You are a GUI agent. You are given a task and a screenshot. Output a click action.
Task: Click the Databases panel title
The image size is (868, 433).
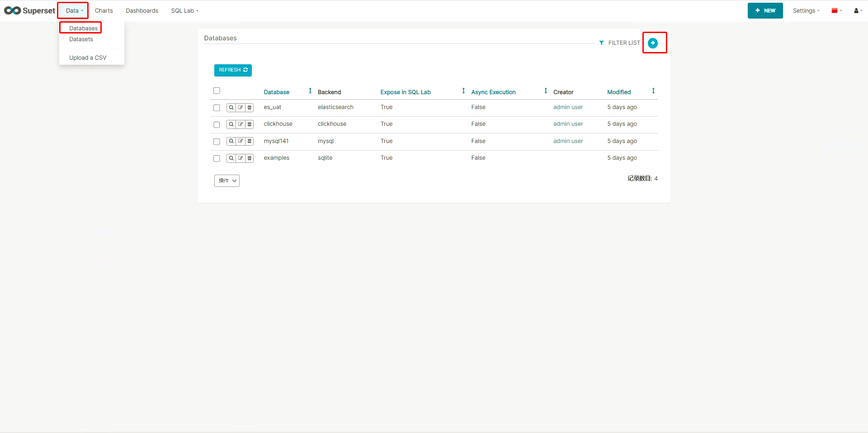click(220, 38)
